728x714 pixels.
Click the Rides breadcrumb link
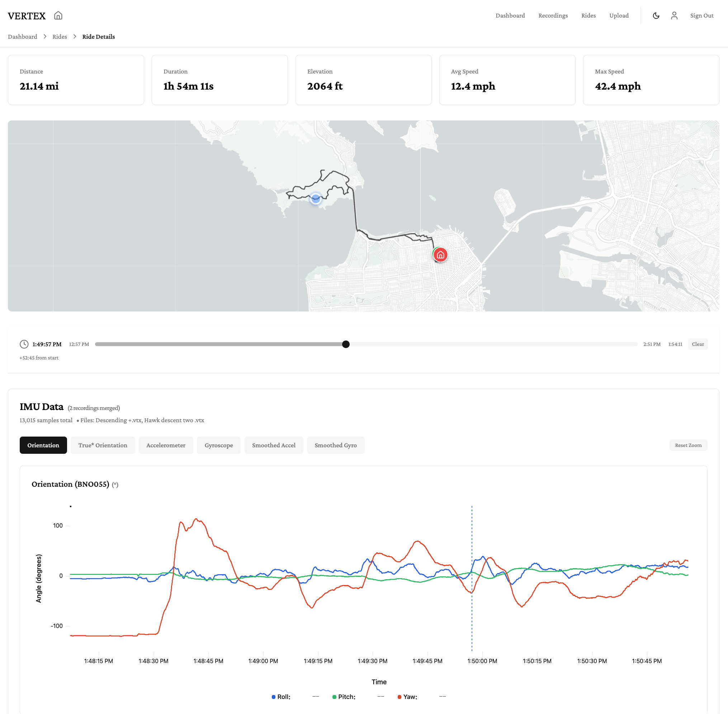[60, 36]
